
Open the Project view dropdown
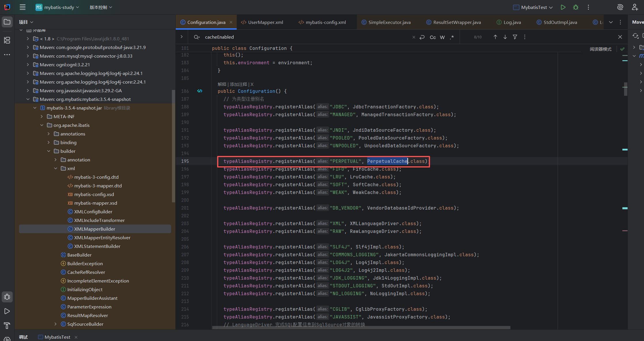[x=26, y=22]
